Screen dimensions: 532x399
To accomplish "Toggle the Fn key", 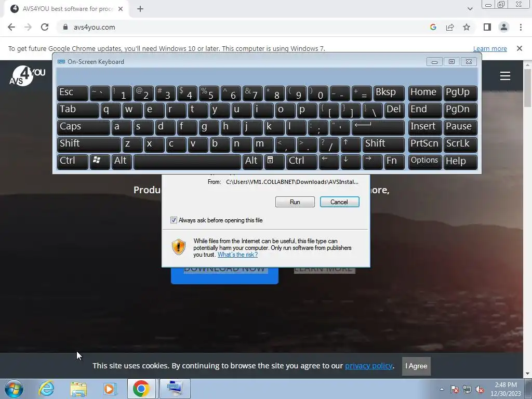I will click(x=394, y=162).
